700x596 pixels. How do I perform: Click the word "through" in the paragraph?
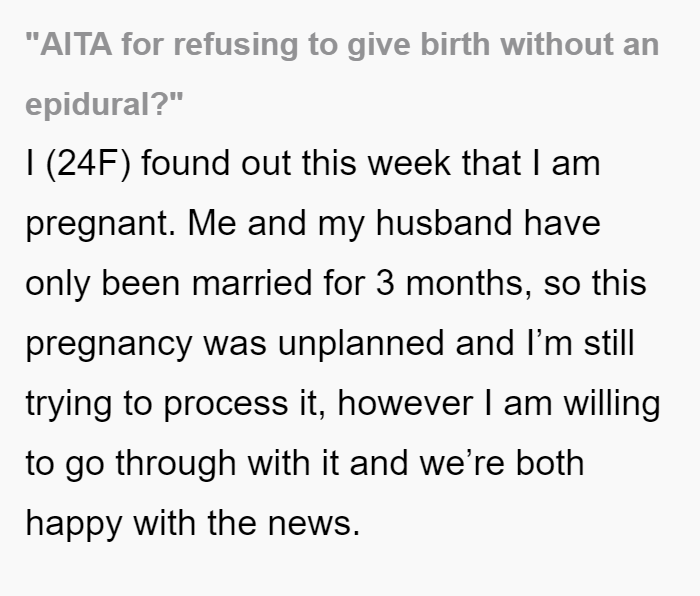[176, 465]
